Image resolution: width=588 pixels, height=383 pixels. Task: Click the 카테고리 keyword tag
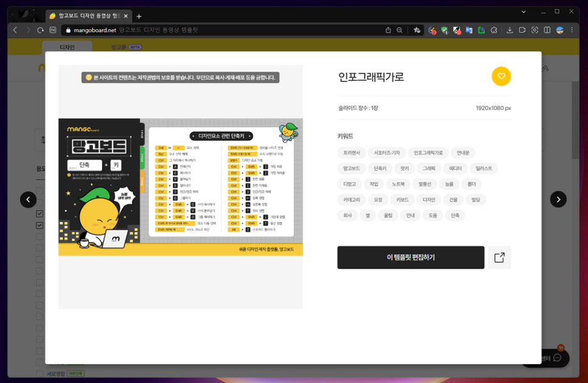(351, 200)
